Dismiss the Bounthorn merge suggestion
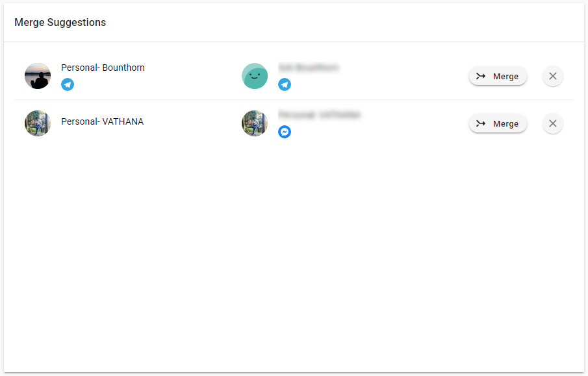This screenshot has width=588, height=376. 553,76
